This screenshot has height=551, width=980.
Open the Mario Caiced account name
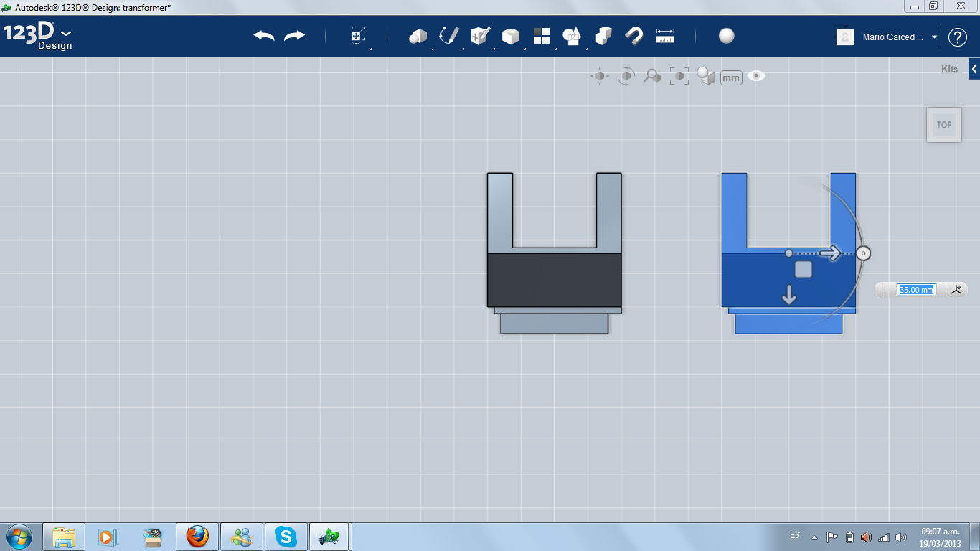click(893, 37)
